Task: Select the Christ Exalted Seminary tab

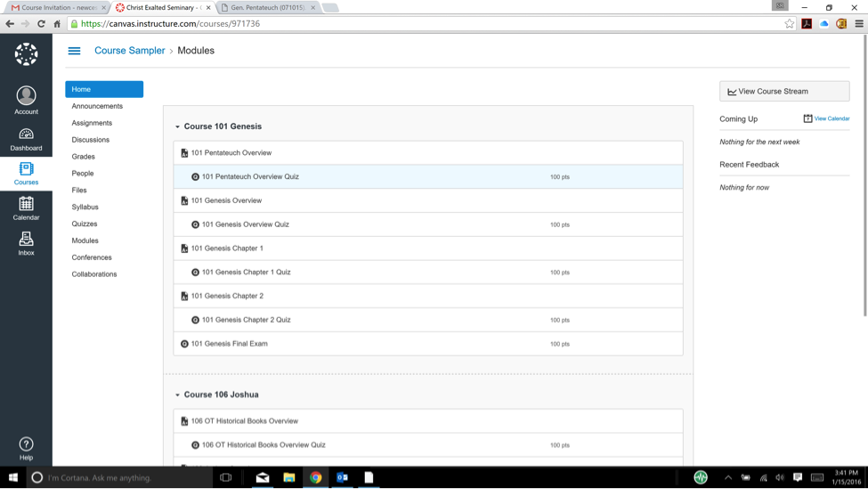Action: [164, 8]
